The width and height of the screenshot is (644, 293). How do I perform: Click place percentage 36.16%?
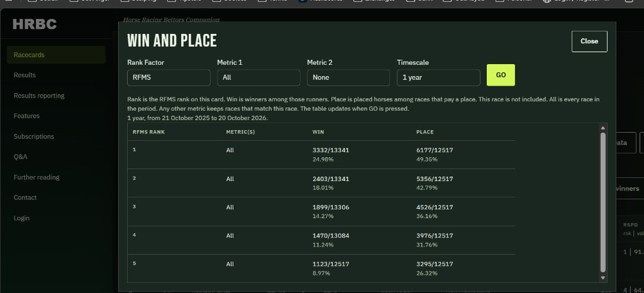coord(427,216)
